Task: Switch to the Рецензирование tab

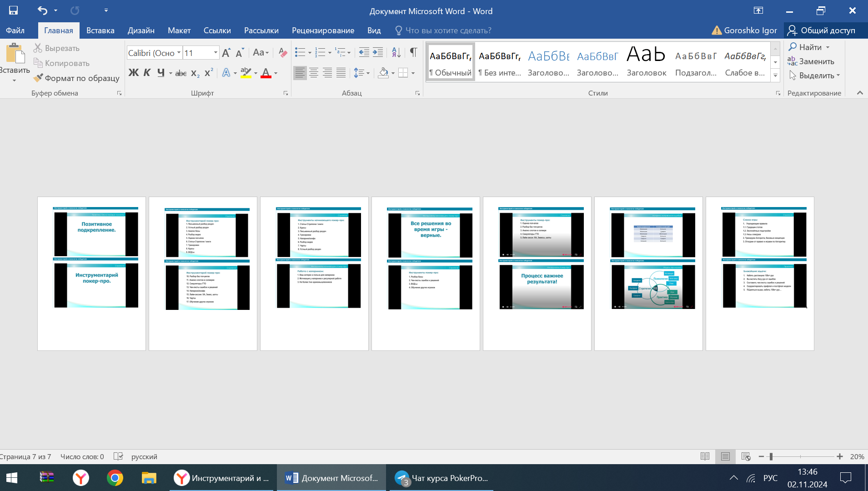Action: (323, 30)
